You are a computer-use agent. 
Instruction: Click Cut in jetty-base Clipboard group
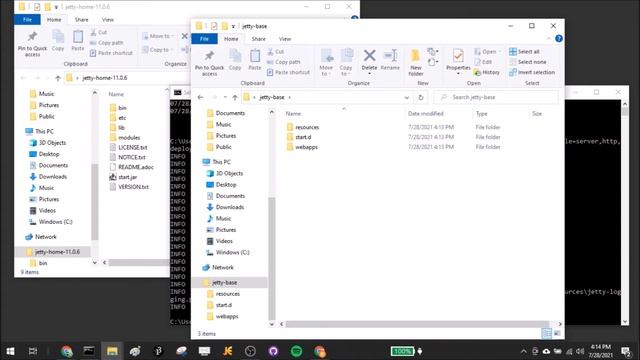point(276,52)
